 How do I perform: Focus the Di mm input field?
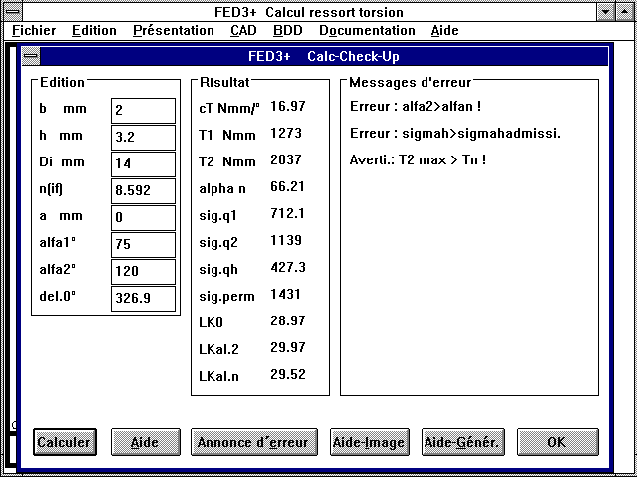[x=143, y=164]
